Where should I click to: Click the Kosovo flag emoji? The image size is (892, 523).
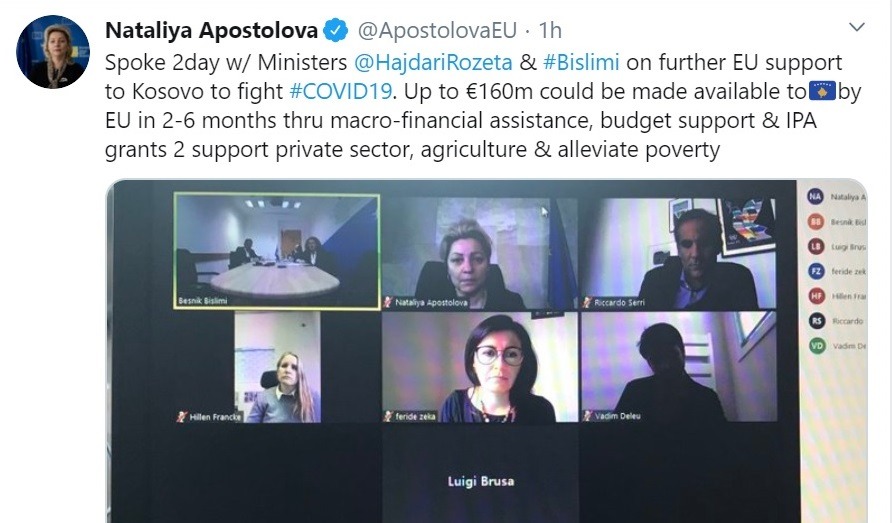click(822, 91)
